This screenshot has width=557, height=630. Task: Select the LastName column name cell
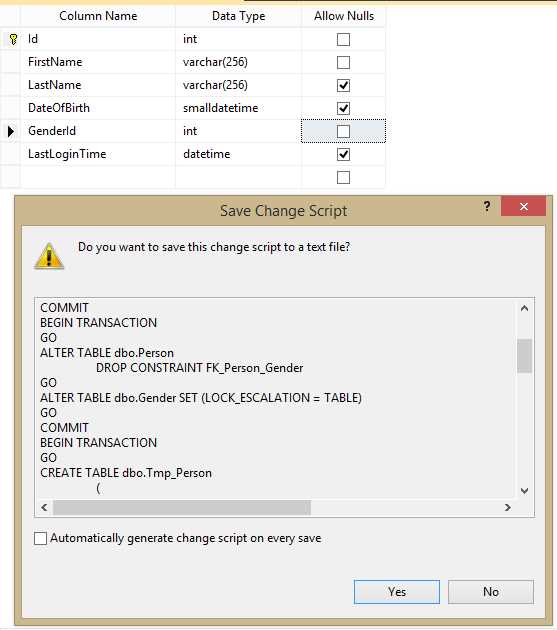(x=98, y=85)
